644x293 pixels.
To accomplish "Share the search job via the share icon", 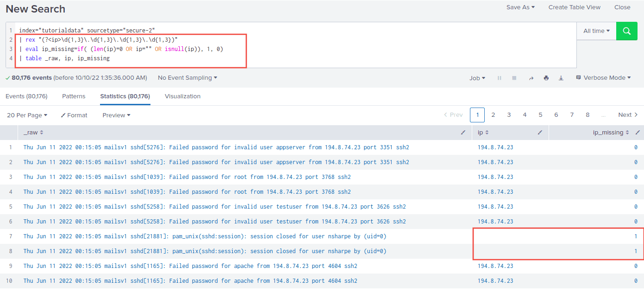I will pyautogui.click(x=531, y=78).
